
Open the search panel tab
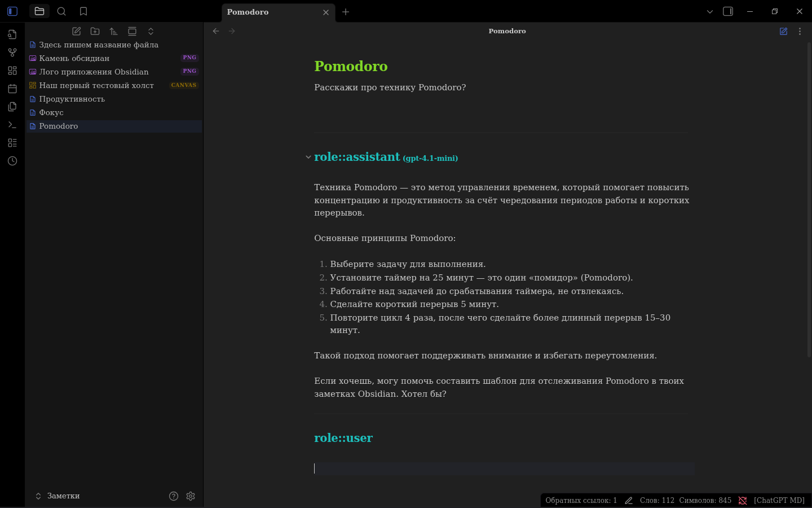pyautogui.click(x=61, y=11)
